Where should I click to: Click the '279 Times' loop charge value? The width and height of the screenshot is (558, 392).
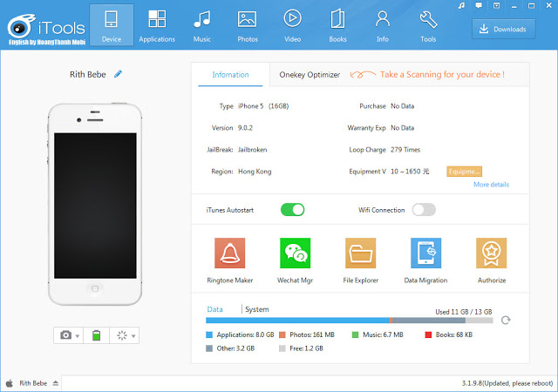(x=405, y=150)
